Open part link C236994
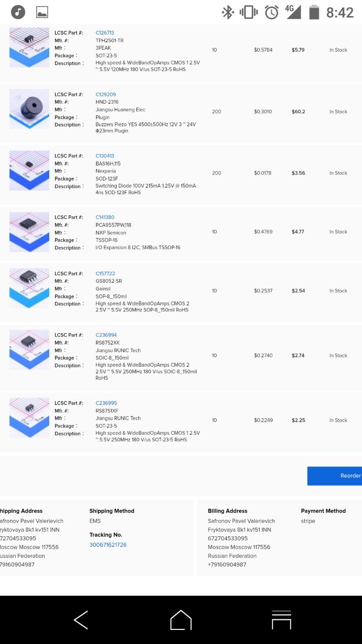 pyautogui.click(x=106, y=335)
